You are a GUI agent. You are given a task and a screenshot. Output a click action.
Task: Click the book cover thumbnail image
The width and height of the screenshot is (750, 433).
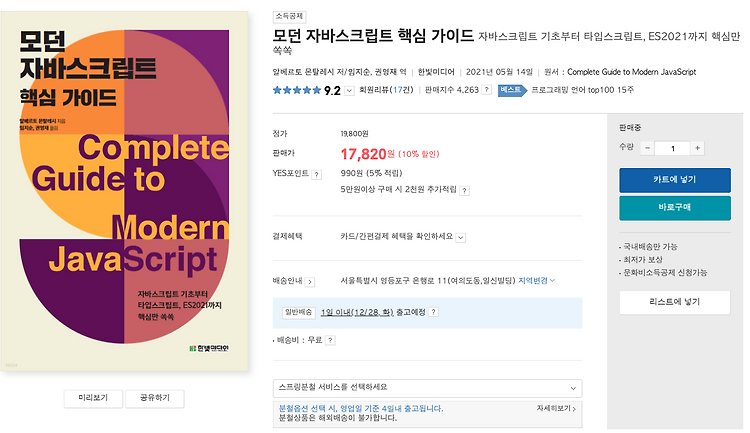pyautogui.click(x=124, y=191)
